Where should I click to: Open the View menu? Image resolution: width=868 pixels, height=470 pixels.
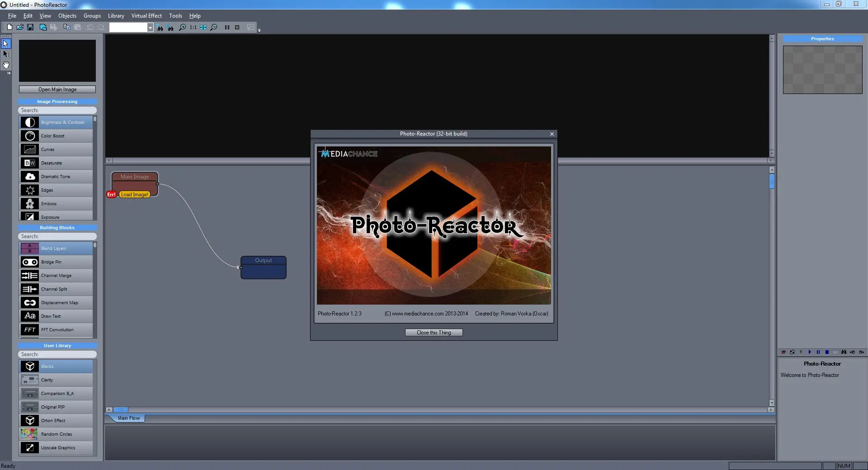(x=45, y=16)
